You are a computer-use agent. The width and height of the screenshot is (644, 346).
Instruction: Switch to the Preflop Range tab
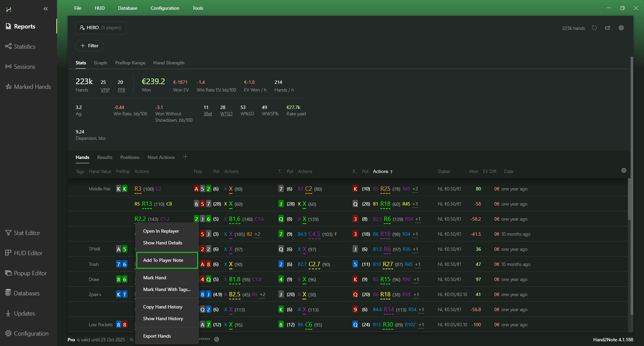[130, 63]
